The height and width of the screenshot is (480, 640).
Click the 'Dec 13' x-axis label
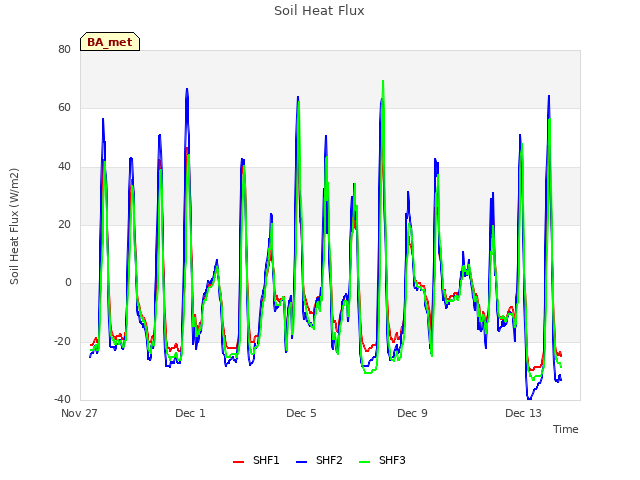[523, 413]
